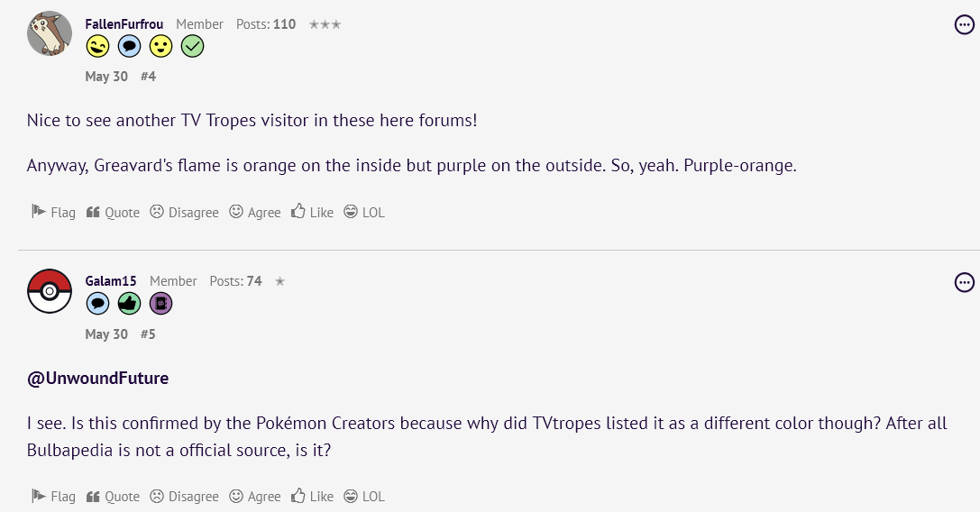Toggle Like on FallenFurfrou's post
Viewport: 980px width, 512px height.
[x=313, y=212]
